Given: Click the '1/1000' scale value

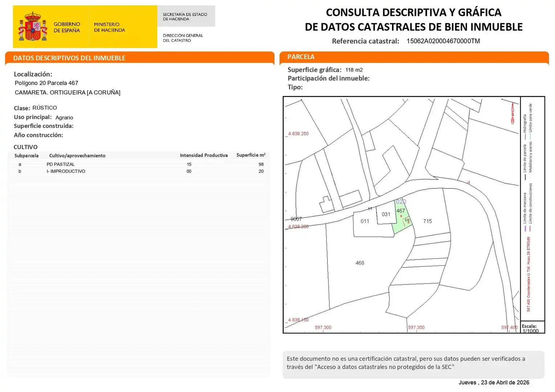Looking at the screenshot, I should (531, 331).
